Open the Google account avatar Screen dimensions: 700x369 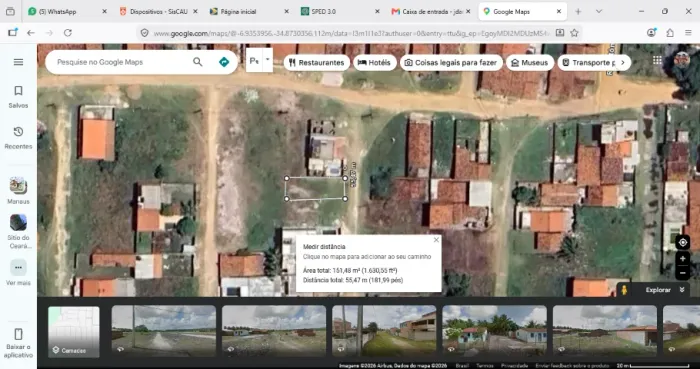682,60
